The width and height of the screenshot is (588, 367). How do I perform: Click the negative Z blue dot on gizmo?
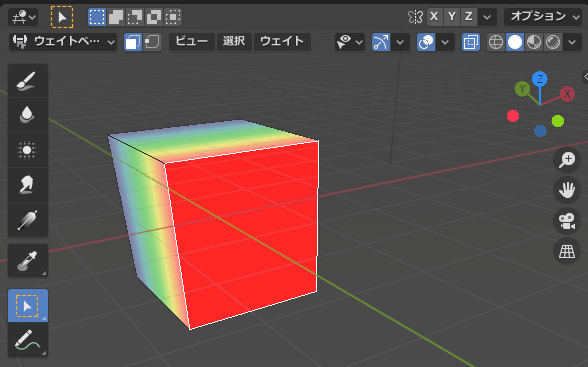tap(540, 131)
